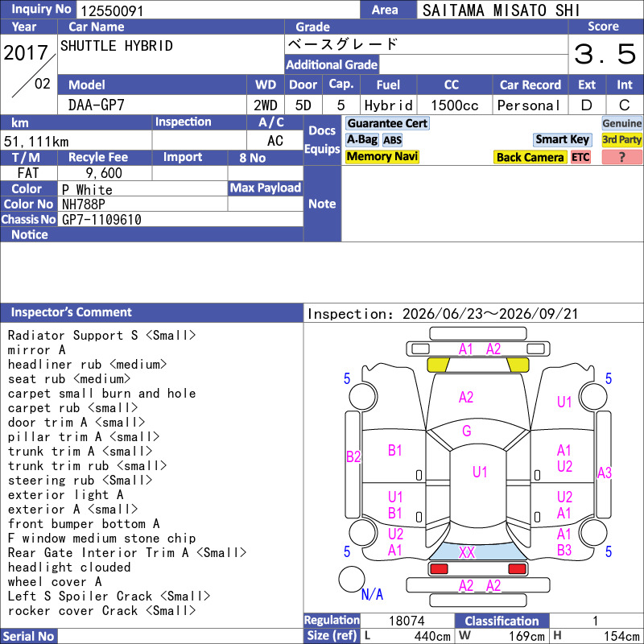Click the inspection date range line
Image resolution: width=644 pixels, height=644 pixels.
click(443, 314)
